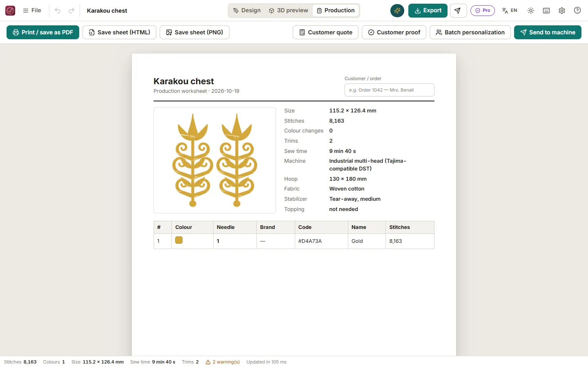Open the File menu
The image size is (588, 368).
(x=32, y=11)
